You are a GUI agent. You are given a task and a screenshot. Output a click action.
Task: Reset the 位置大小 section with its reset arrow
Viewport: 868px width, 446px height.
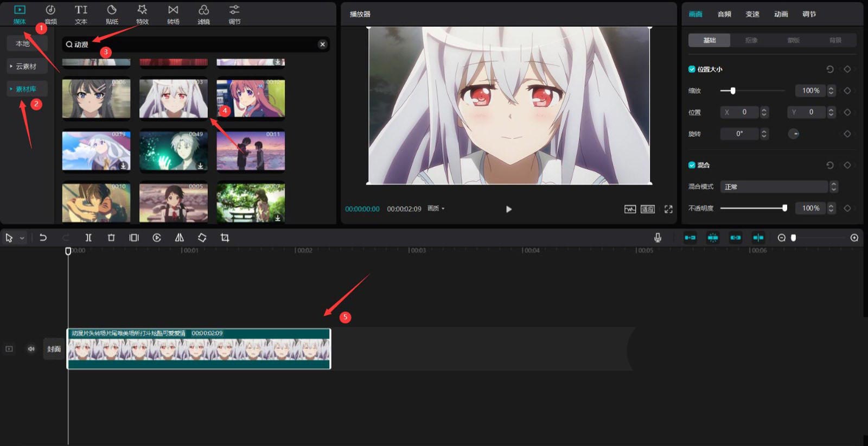coord(829,69)
